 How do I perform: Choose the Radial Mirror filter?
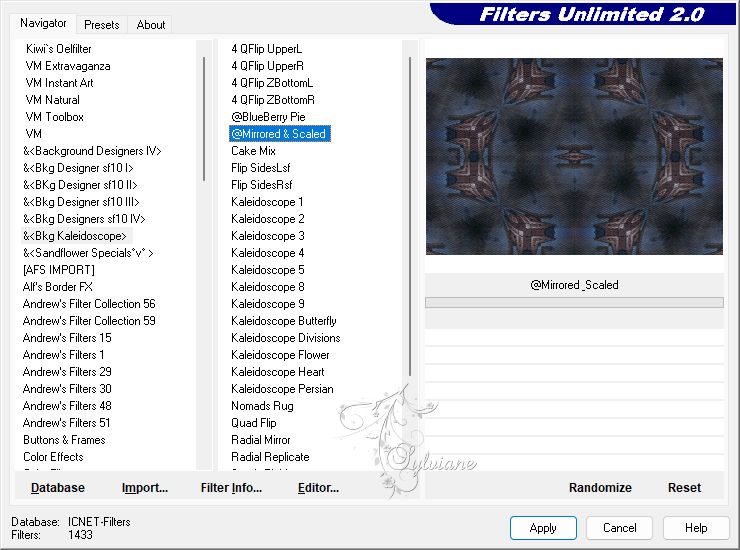point(261,440)
